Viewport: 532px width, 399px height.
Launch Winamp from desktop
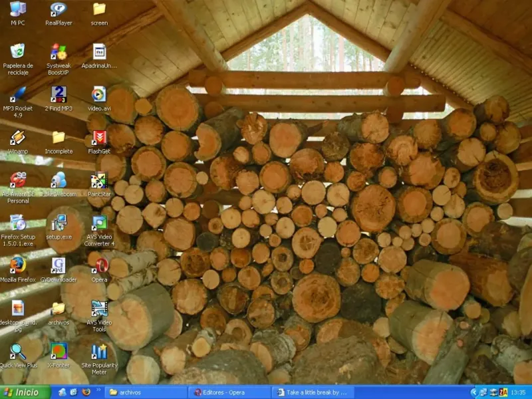(x=18, y=142)
